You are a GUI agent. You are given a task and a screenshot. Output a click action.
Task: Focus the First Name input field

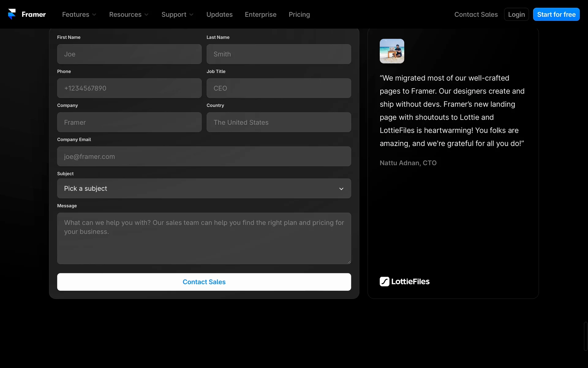pos(129,54)
